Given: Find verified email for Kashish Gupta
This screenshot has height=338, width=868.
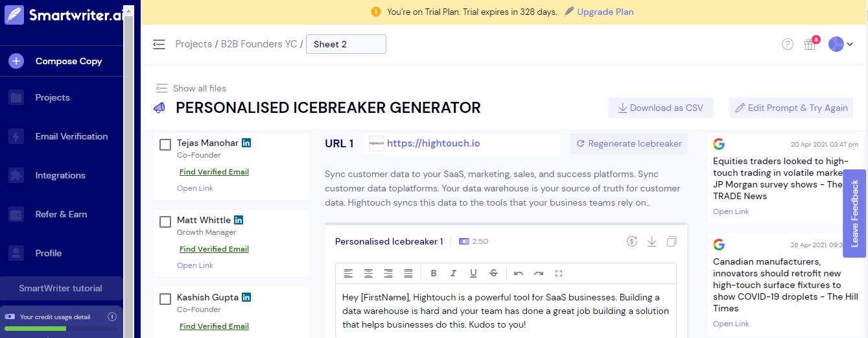Looking at the screenshot, I should (x=214, y=326).
